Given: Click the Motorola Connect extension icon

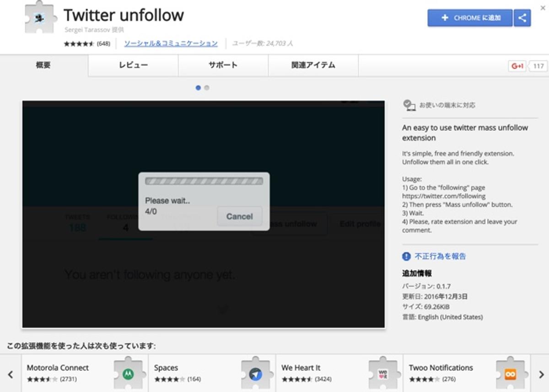Looking at the screenshot, I should [128, 374].
